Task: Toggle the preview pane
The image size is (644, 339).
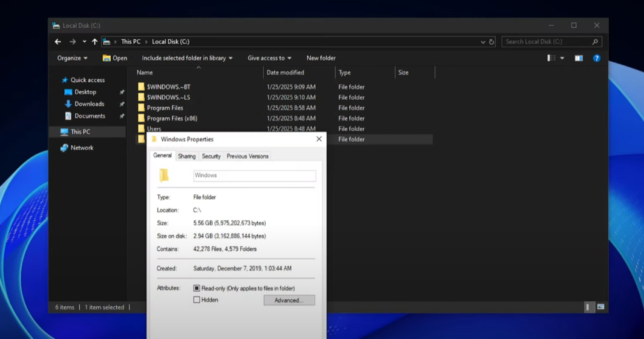Action: [579, 58]
